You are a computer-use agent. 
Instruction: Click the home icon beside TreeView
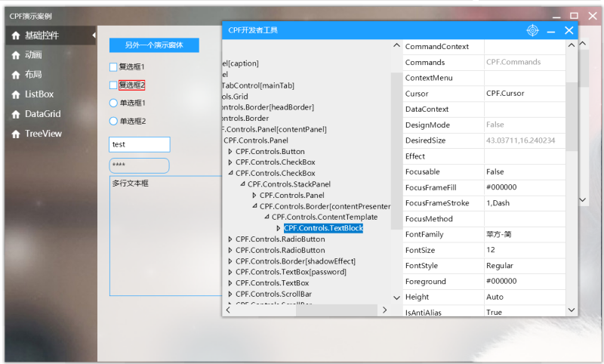tap(16, 134)
